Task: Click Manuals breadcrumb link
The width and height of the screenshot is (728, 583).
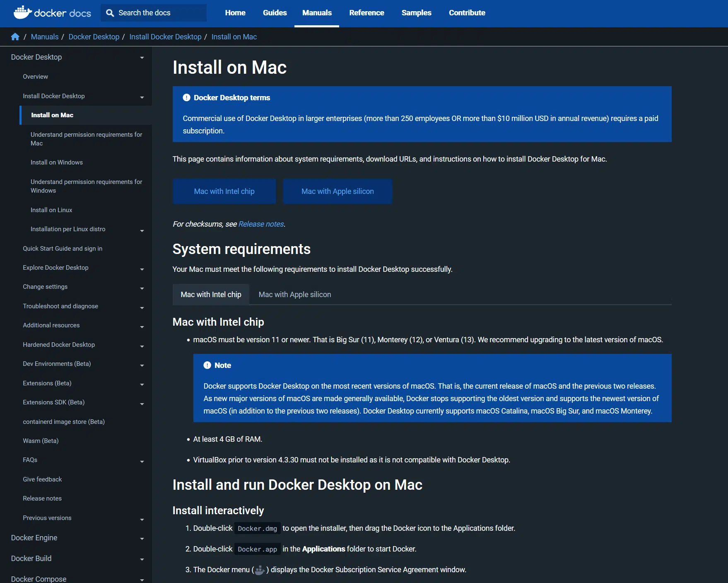Action: (x=45, y=37)
